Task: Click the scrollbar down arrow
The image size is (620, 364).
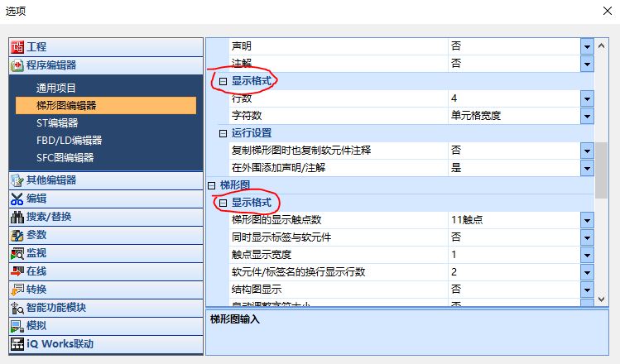Action: (x=602, y=299)
